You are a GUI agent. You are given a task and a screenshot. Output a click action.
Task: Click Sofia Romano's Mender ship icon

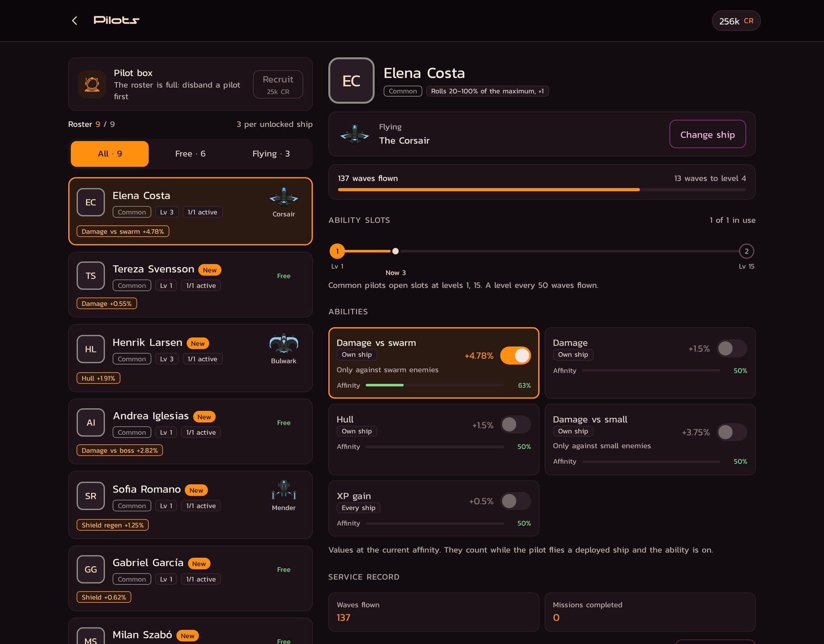coord(284,490)
